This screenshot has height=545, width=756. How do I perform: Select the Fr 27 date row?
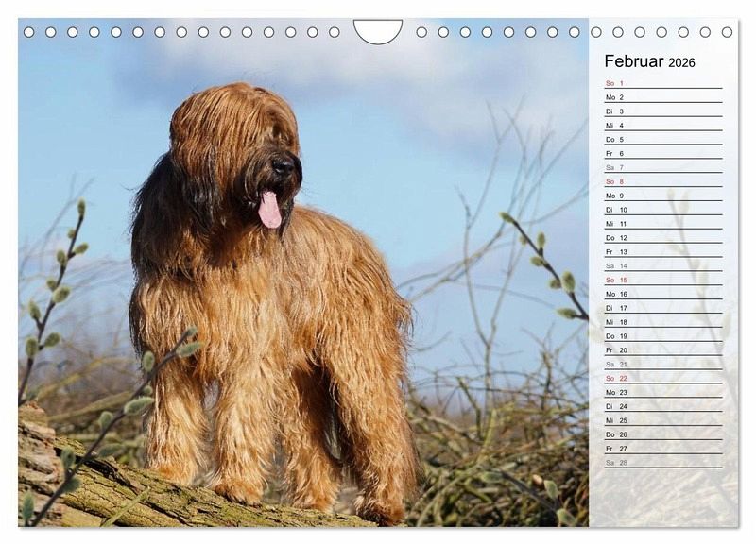coord(662,449)
